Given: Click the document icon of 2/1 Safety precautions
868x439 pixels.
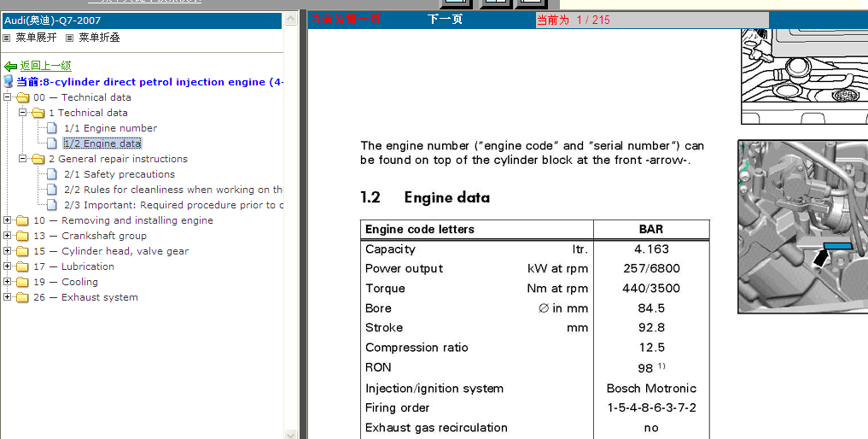Looking at the screenshot, I should pos(52,174).
